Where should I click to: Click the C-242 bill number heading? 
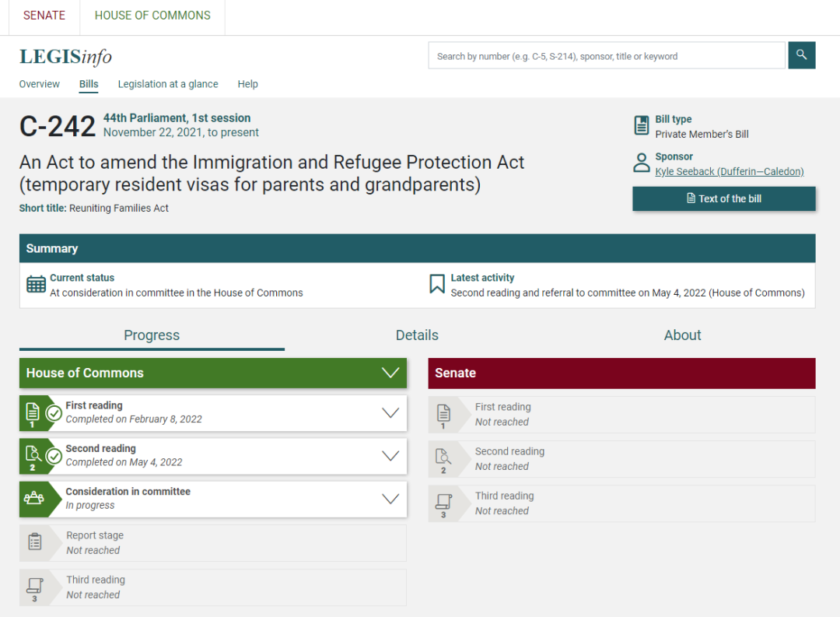(x=58, y=127)
